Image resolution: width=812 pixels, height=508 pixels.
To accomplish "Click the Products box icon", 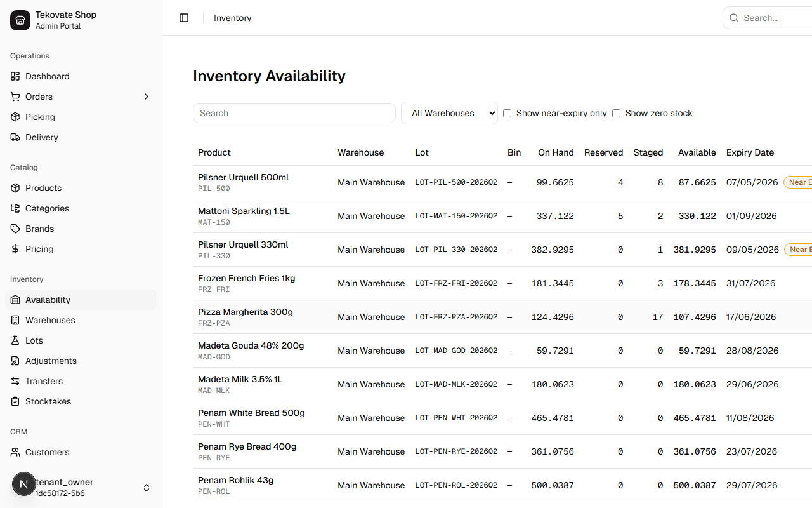I will (15, 188).
